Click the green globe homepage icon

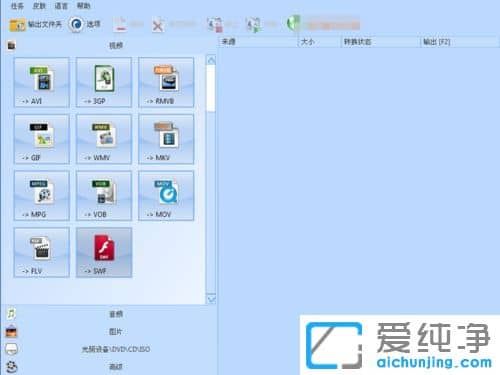tap(293, 24)
